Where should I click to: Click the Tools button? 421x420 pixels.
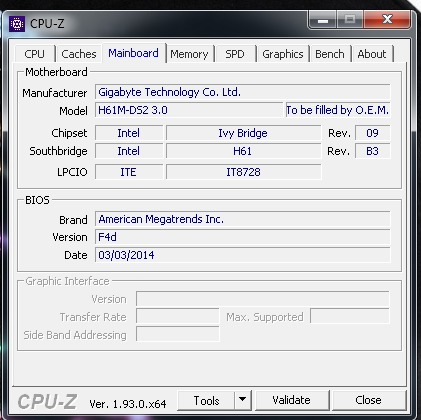(x=206, y=400)
